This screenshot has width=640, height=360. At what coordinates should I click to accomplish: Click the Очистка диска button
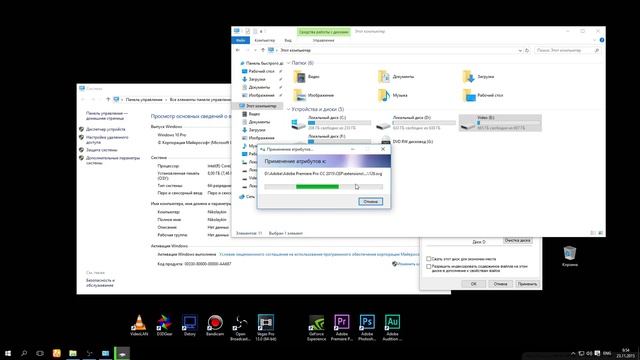point(517,240)
